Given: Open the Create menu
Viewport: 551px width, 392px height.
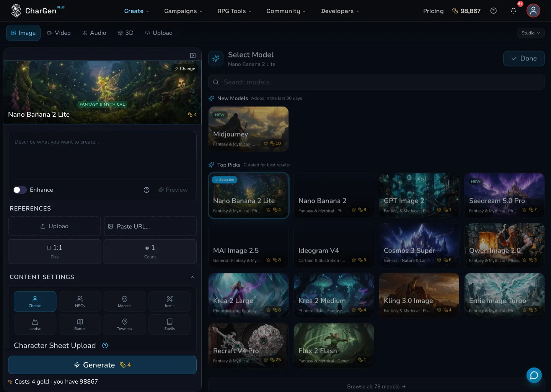Looking at the screenshot, I should click(x=137, y=11).
